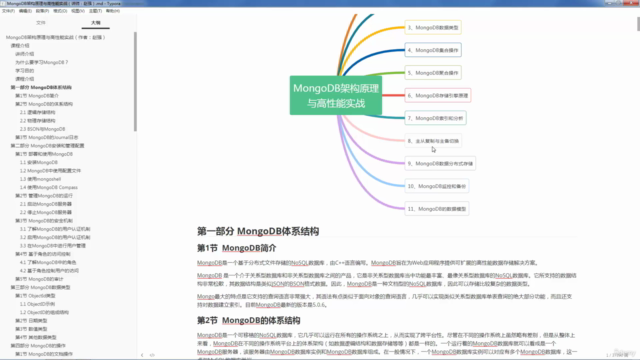This screenshot has width=640, height=360.
Task: Open the 格式(O) menu
Action: tap(60, 11)
